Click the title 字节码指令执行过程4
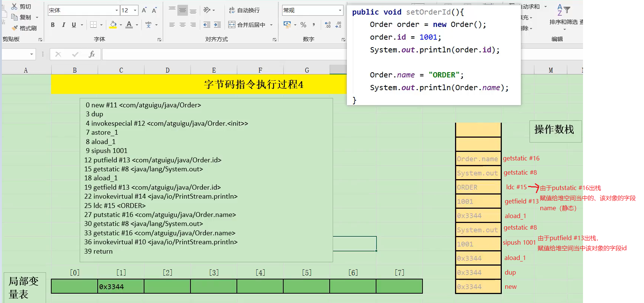The image size is (644, 303). 254,84
